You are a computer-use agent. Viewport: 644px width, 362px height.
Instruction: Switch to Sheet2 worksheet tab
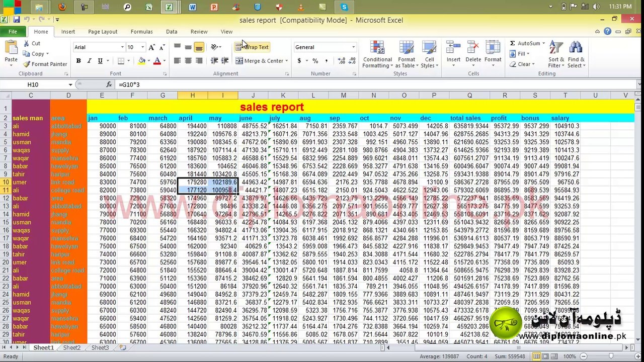tap(71, 347)
